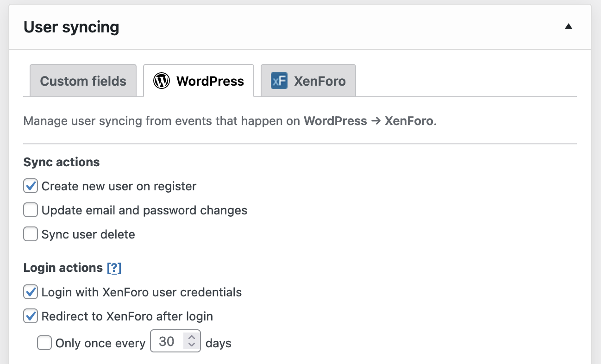Image resolution: width=601 pixels, height=364 pixels.
Task: Collapse the User syncing panel arrow
Action: coord(569,27)
